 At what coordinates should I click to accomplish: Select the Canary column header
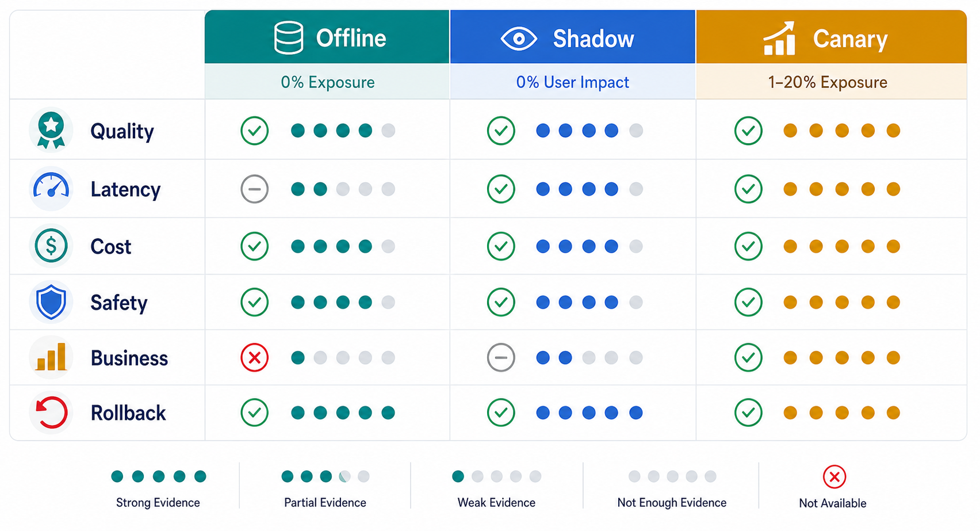pos(832,37)
